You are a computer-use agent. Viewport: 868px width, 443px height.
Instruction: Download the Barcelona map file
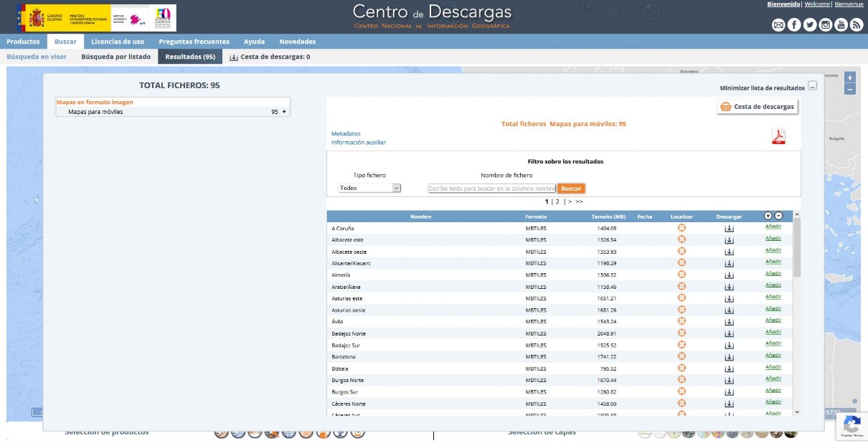[729, 357]
